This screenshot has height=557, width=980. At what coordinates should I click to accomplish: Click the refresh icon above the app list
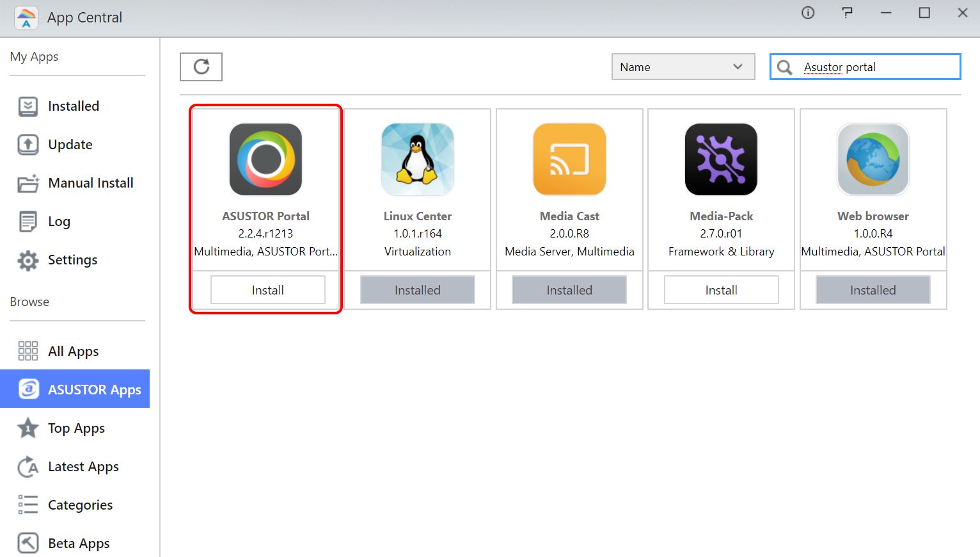(x=201, y=67)
